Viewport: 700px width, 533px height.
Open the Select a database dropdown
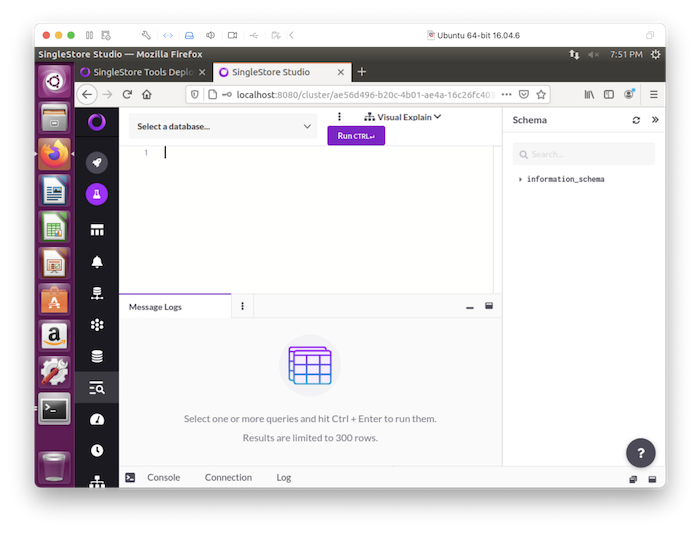[223, 126]
